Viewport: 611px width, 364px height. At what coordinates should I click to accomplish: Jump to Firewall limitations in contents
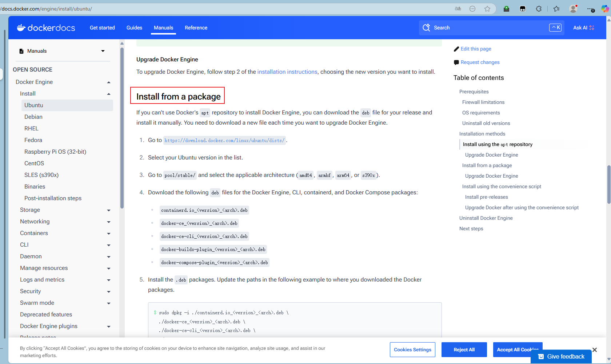pyautogui.click(x=483, y=102)
